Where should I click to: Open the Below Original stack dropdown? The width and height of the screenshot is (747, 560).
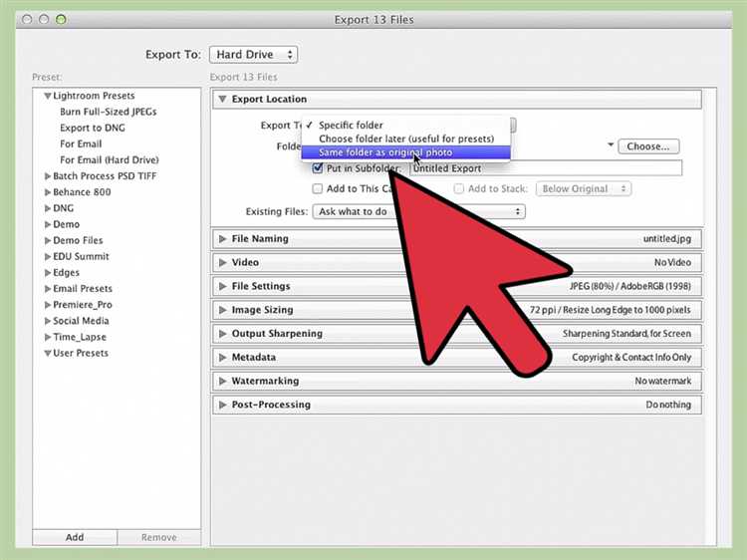[x=584, y=188]
